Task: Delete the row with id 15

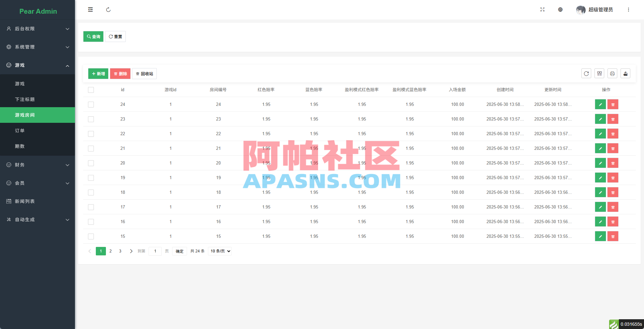Action: tap(613, 236)
